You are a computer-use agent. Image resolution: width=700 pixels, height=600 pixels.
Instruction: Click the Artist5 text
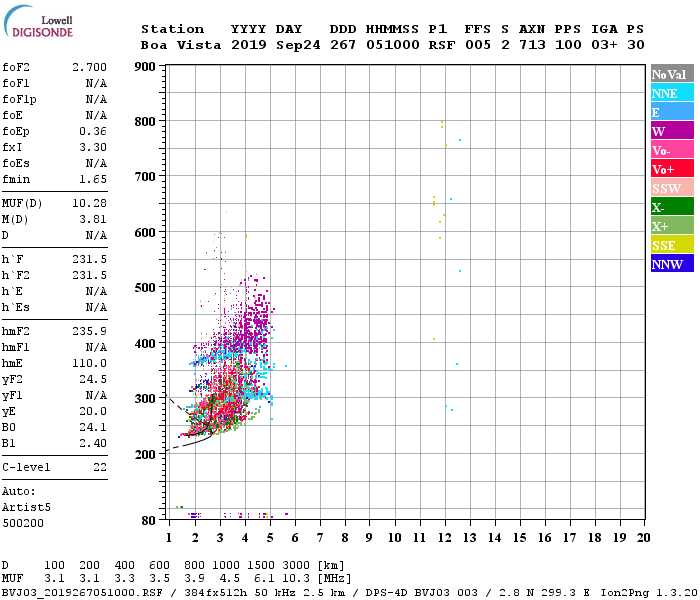point(26,508)
